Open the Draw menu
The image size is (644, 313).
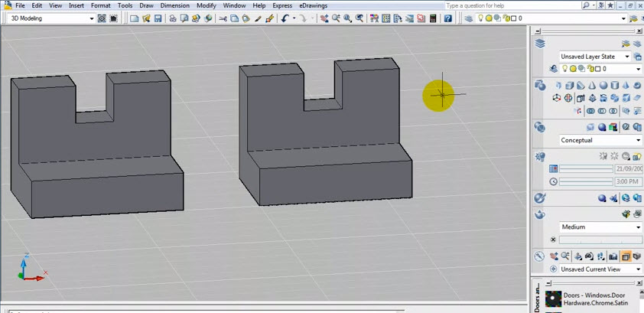[146, 6]
